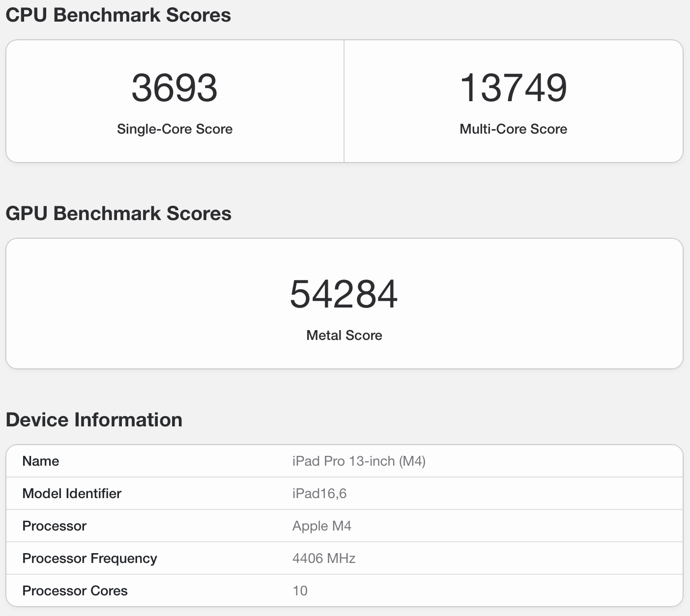Select the Single-Core Score label

click(x=174, y=129)
